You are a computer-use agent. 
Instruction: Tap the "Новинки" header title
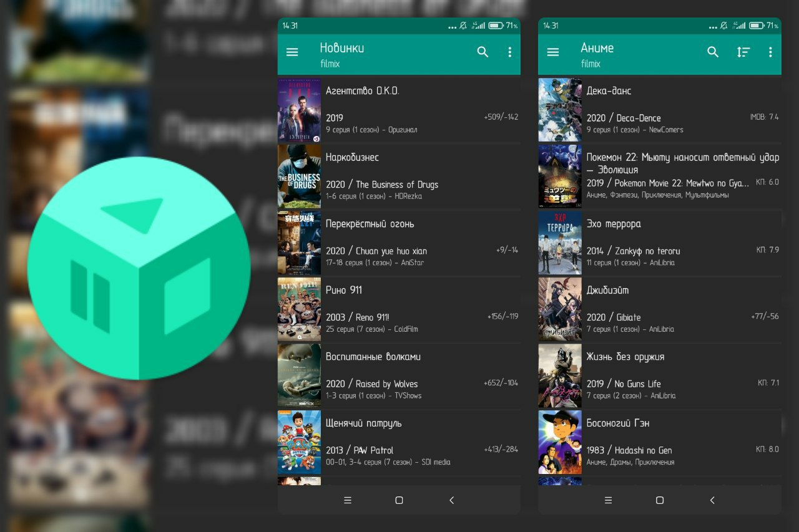click(x=342, y=48)
